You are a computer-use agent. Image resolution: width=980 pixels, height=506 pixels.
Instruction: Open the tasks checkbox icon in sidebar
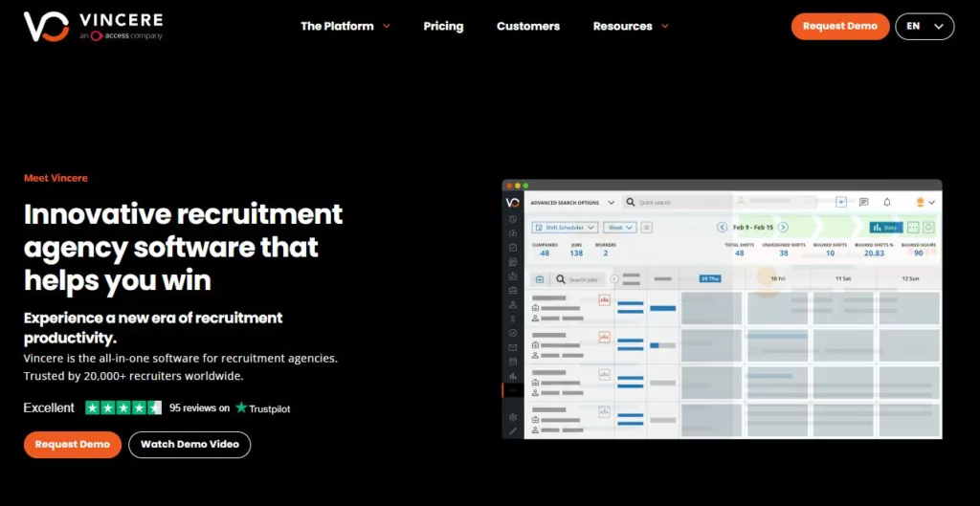[513, 248]
